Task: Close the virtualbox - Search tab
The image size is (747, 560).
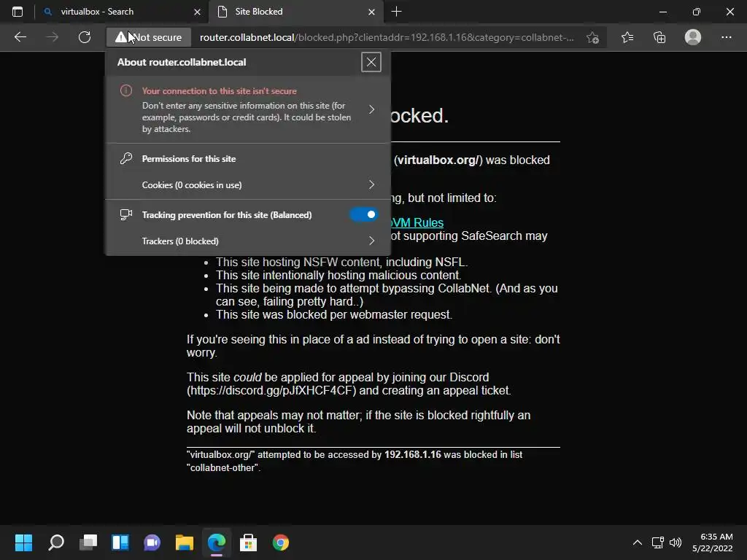Action: point(197,12)
